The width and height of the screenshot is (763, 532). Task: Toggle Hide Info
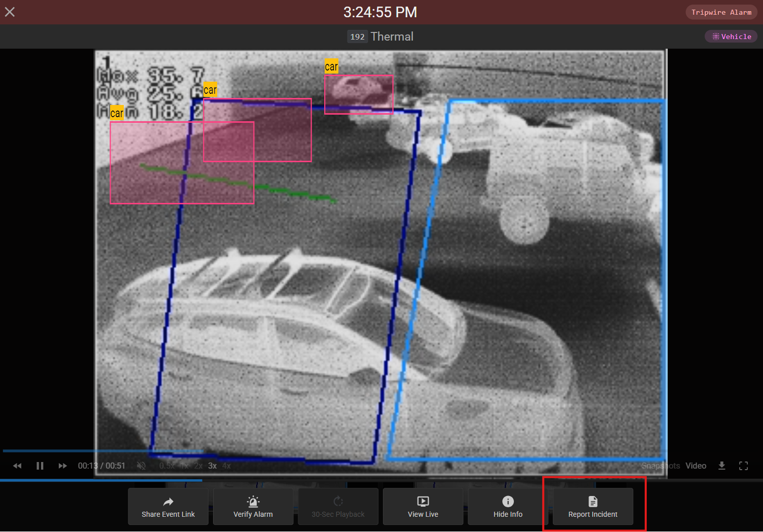[508, 507]
